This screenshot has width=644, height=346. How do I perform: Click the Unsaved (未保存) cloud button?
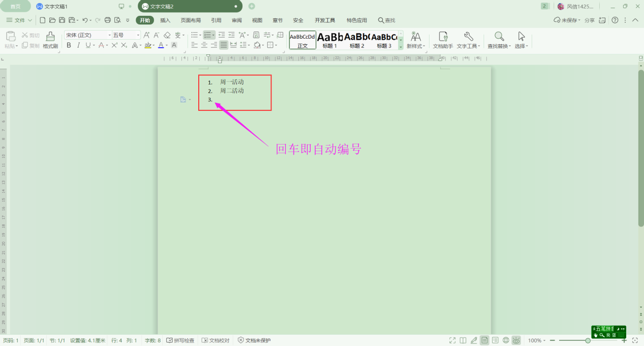coord(567,20)
